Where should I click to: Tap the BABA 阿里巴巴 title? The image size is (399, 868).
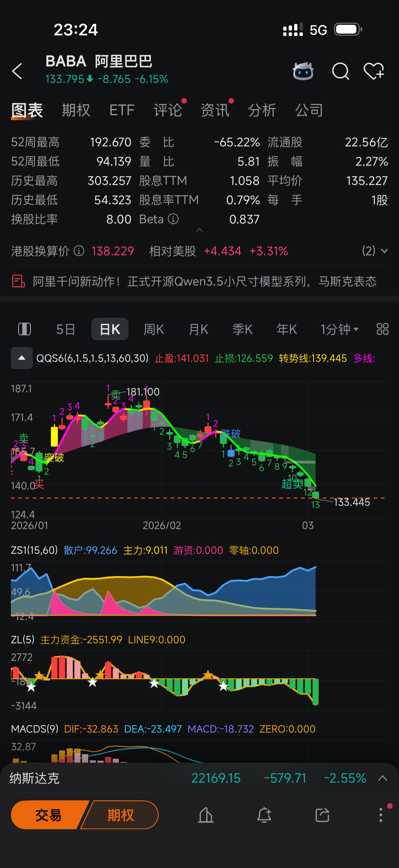(99, 61)
